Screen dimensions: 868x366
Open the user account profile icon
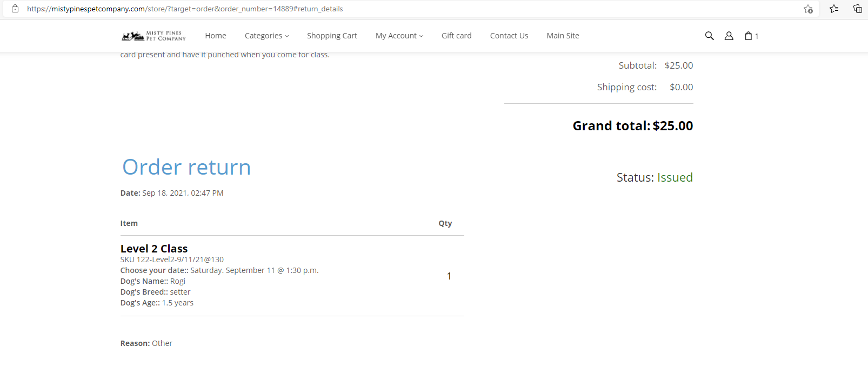(x=729, y=36)
